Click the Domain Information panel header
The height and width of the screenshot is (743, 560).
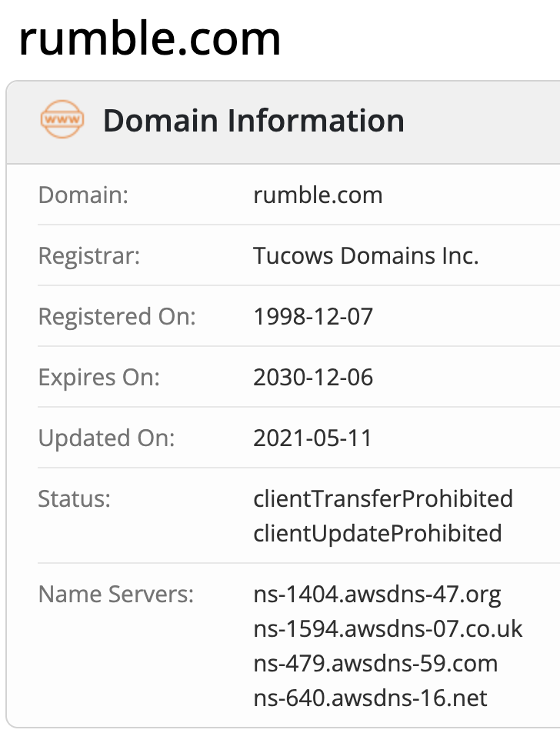pos(254,122)
